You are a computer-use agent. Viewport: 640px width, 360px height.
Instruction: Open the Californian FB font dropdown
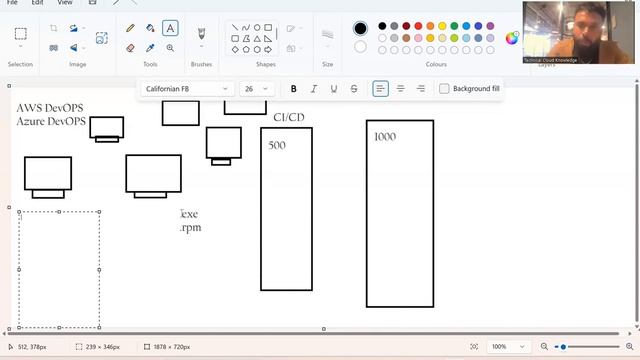point(187,89)
